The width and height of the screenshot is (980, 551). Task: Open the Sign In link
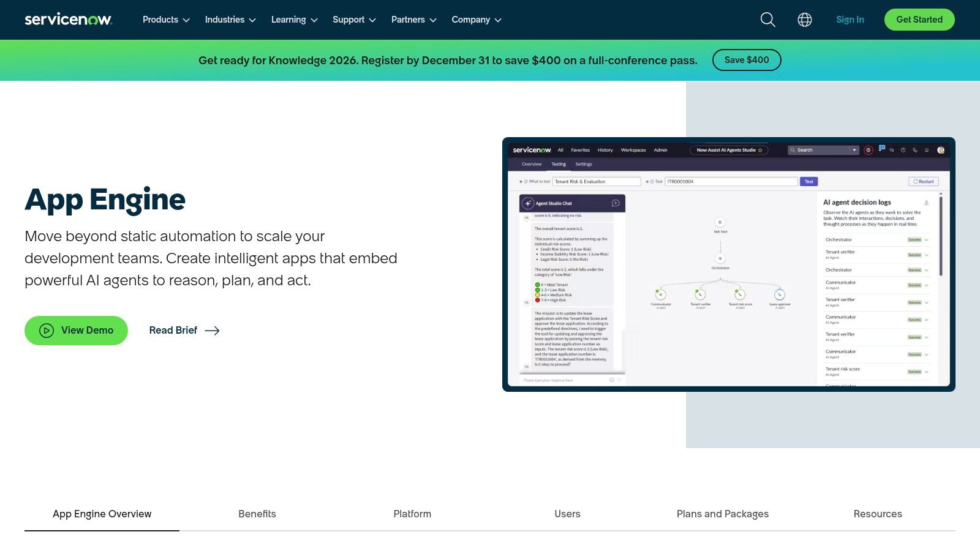tap(850, 19)
